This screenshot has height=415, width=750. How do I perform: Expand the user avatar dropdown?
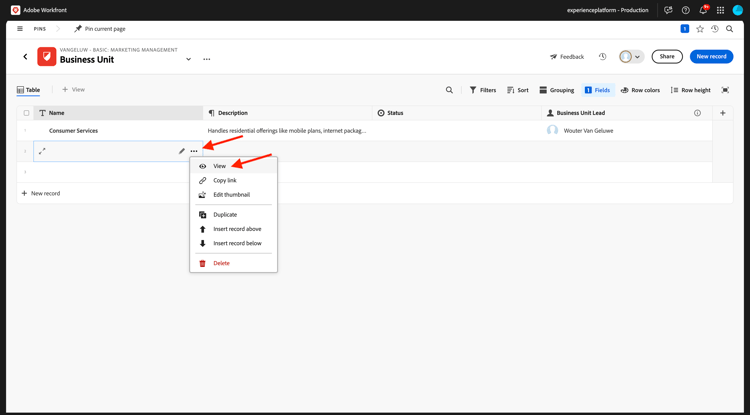(631, 56)
